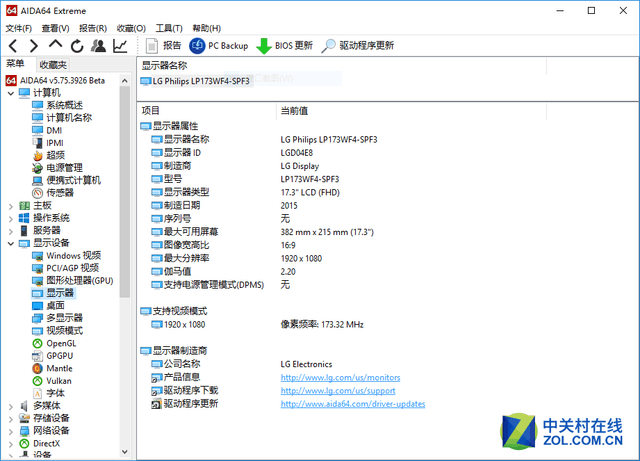Go back with the left arrow icon
The image size is (640, 461).
point(13,46)
